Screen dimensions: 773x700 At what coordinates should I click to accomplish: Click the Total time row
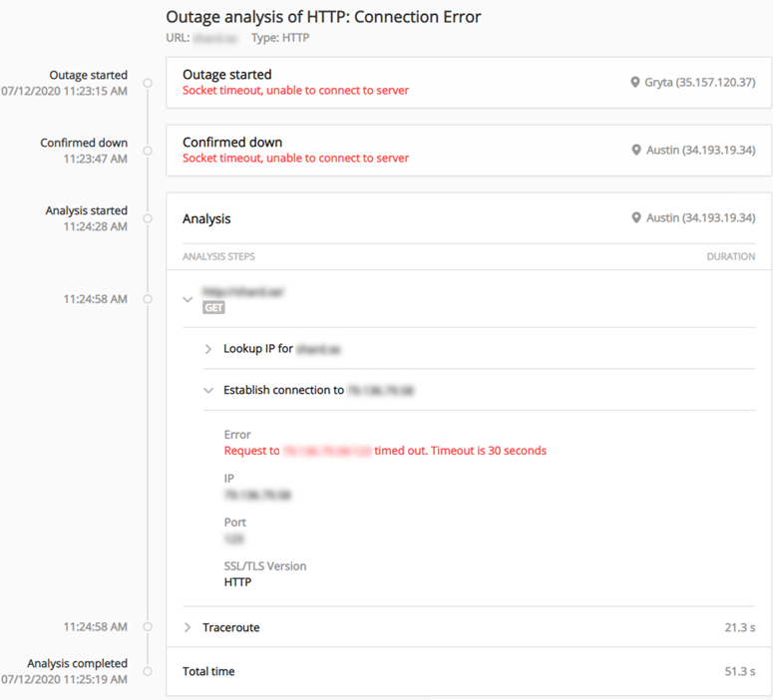[x=208, y=672]
